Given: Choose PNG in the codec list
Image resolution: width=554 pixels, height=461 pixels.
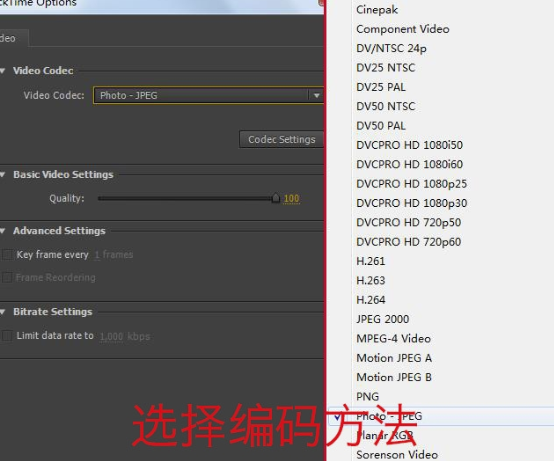Looking at the screenshot, I should [x=367, y=397].
